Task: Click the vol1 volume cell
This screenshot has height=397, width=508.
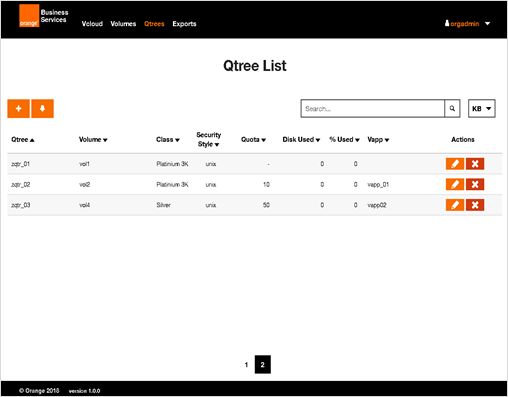Action: [84, 164]
